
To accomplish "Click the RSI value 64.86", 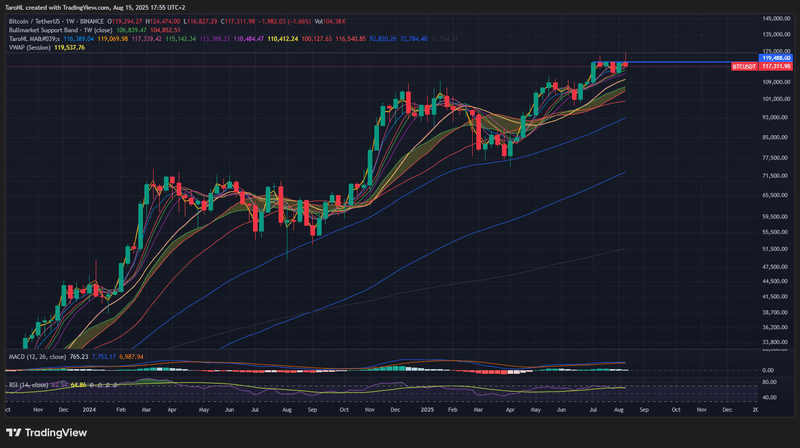I will tap(79, 385).
